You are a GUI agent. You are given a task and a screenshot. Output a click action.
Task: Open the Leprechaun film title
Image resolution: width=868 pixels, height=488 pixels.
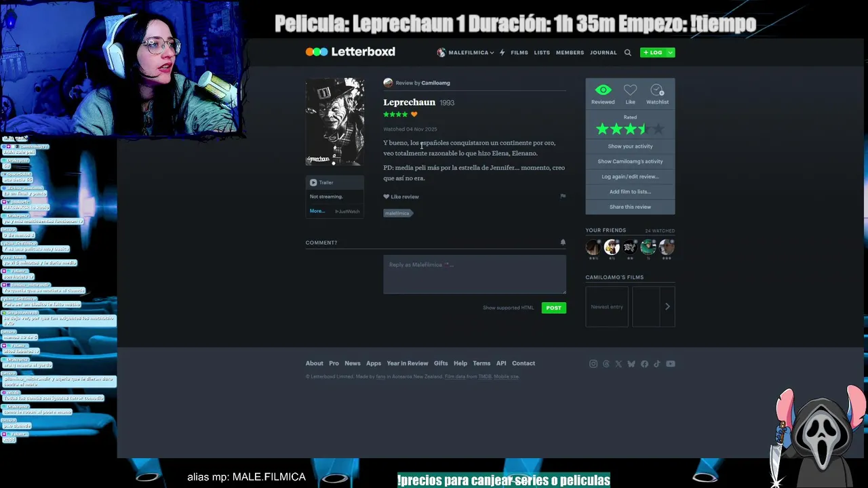click(409, 102)
